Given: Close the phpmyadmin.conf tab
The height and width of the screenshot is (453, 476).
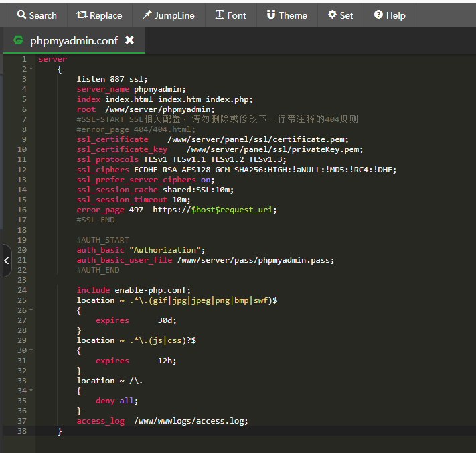Looking at the screenshot, I should [129, 40].
